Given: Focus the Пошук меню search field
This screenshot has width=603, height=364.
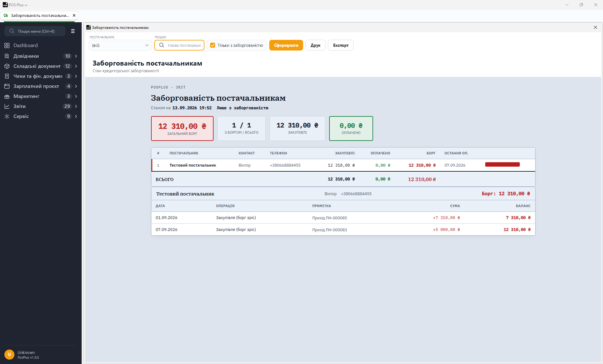Looking at the screenshot, I should click(35, 31).
